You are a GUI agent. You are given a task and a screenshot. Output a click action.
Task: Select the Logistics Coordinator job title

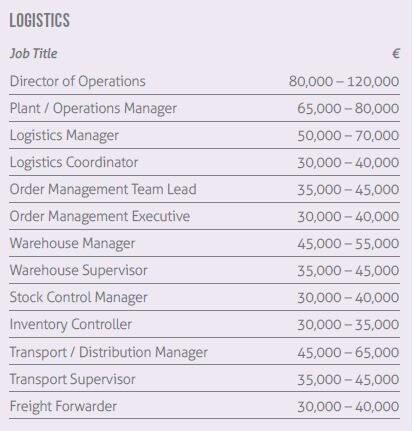click(x=74, y=162)
